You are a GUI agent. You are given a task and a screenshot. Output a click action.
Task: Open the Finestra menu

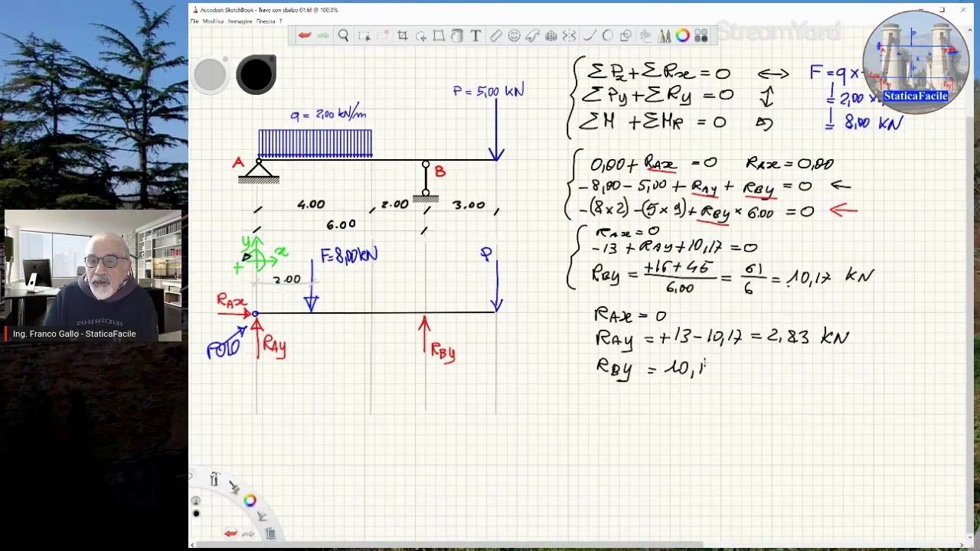[x=266, y=21]
